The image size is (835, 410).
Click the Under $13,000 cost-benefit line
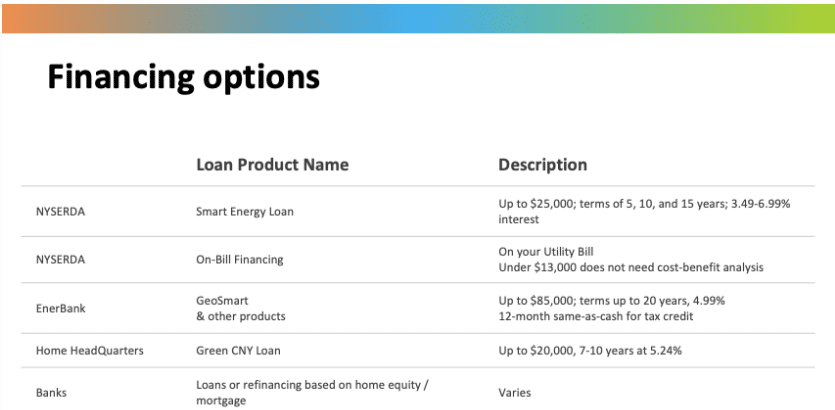(631, 267)
